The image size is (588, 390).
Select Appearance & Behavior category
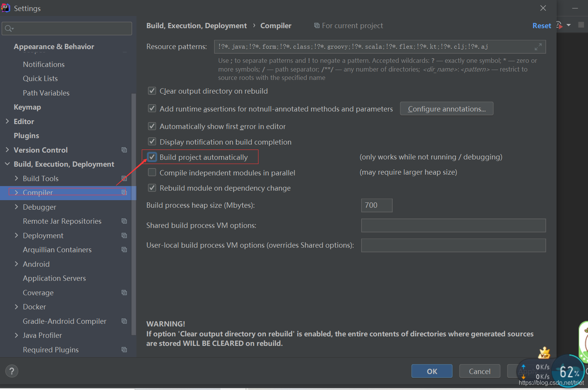point(54,46)
